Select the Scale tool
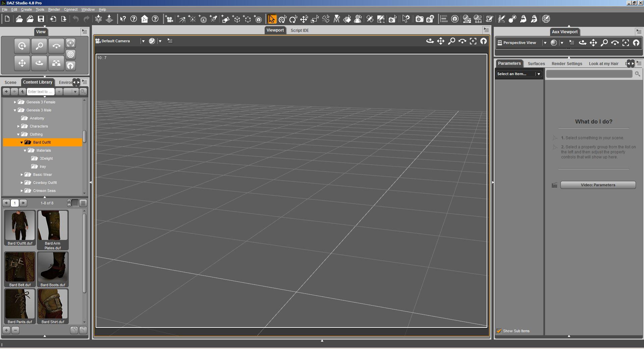The width and height of the screenshot is (644, 349). click(315, 19)
